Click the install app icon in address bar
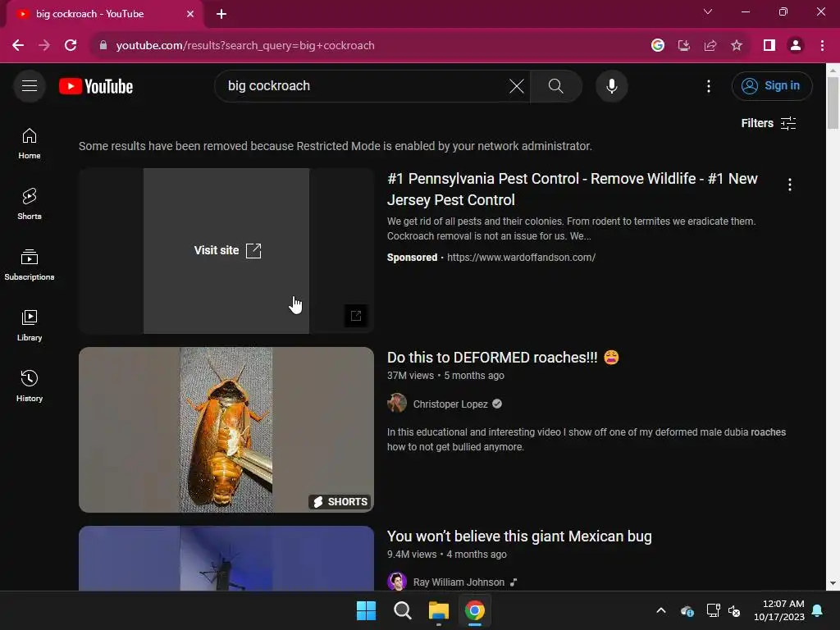The image size is (840, 630). coord(683,46)
